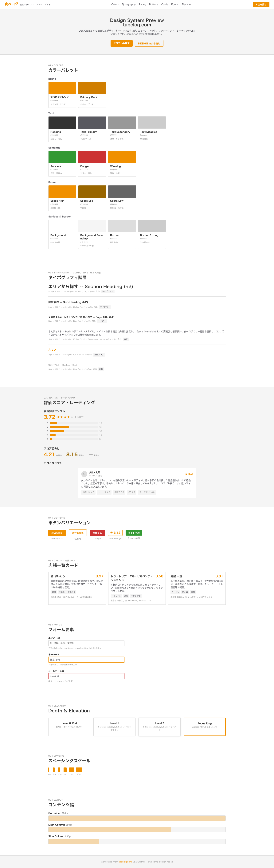Image resolution: width=274 pixels, height=868 pixels.
Task: Focus the エリア・駅 input field
Action: click(87, 643)
